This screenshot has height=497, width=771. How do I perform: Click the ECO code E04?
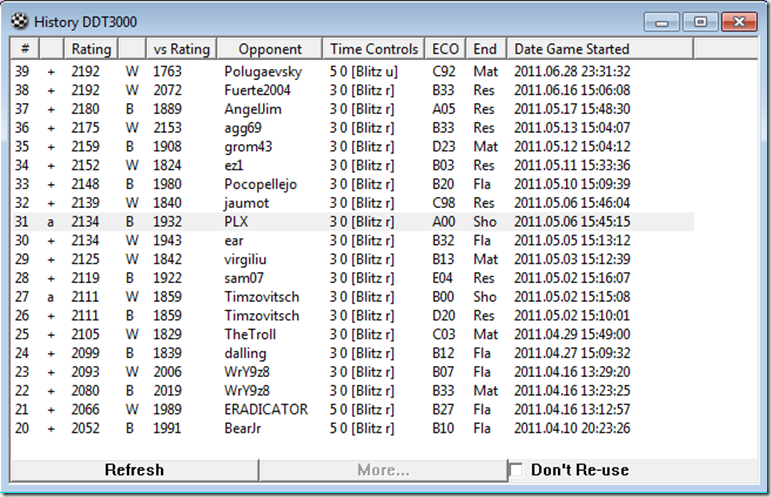[x=442, y=278]
